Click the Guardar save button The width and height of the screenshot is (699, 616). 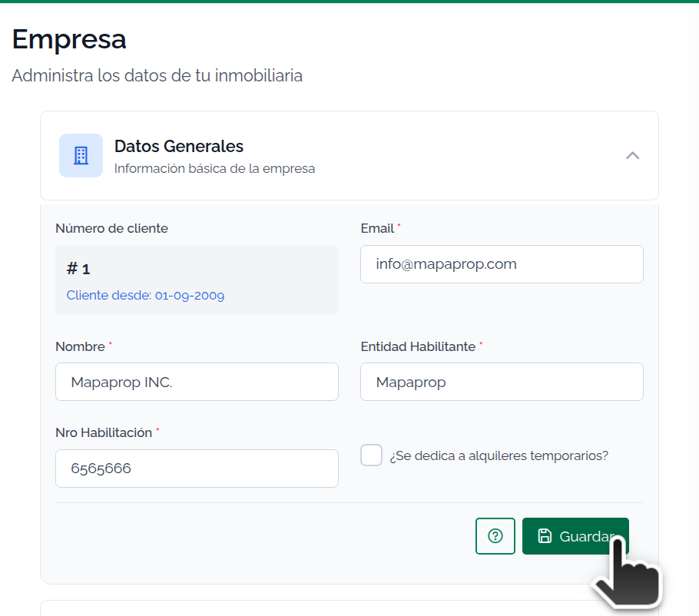click(575, 536)
